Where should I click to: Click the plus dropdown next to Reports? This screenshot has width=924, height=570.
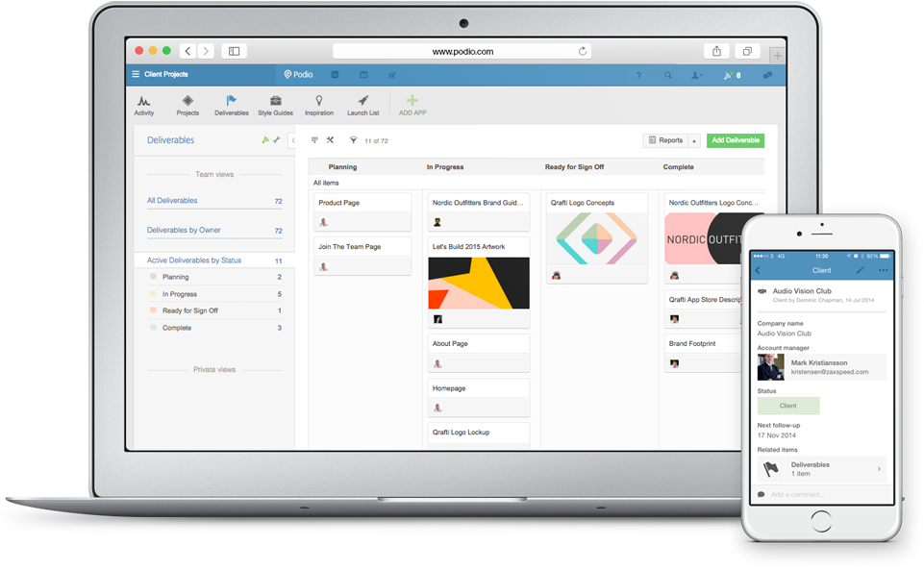[x=694, y=140]
